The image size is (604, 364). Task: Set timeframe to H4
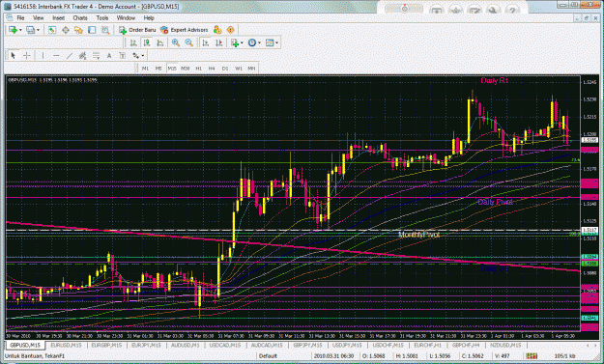[x=212, y=69]
